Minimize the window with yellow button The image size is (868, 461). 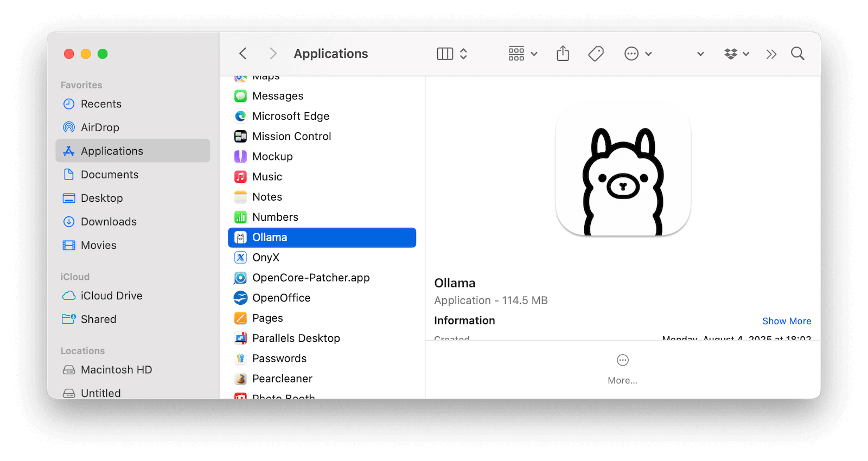(x=86, y=54)
